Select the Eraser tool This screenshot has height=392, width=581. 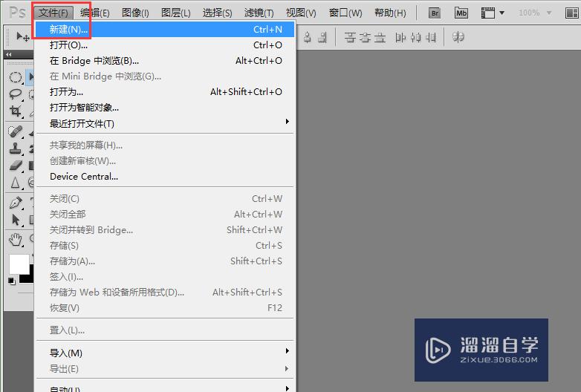coord(16,165)
